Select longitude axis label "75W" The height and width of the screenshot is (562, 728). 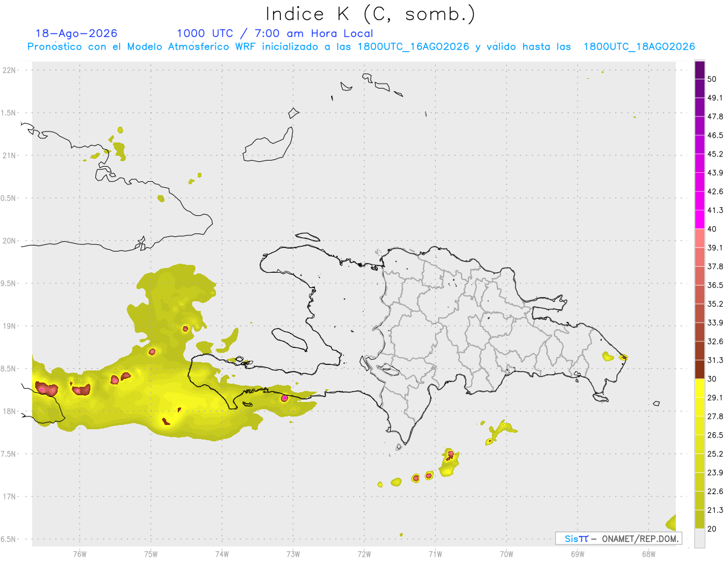tap(151, 554)
